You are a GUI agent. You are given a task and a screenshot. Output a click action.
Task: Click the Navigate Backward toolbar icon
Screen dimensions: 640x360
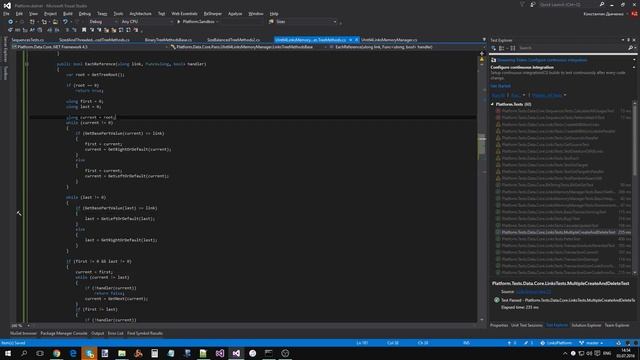pos(11,22)
